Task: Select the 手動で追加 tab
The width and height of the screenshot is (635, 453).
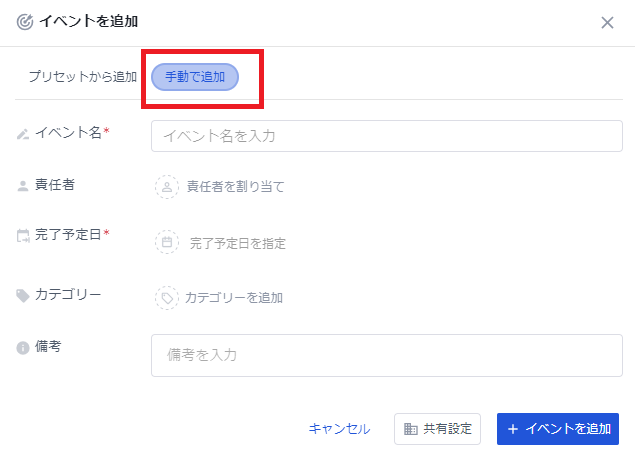Action: tap(195, 77)
